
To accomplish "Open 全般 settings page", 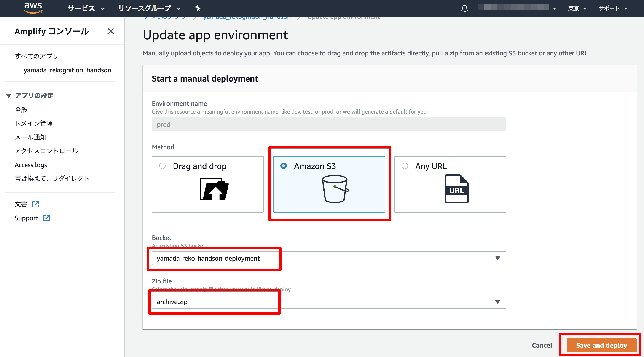I will coord(21,110).
